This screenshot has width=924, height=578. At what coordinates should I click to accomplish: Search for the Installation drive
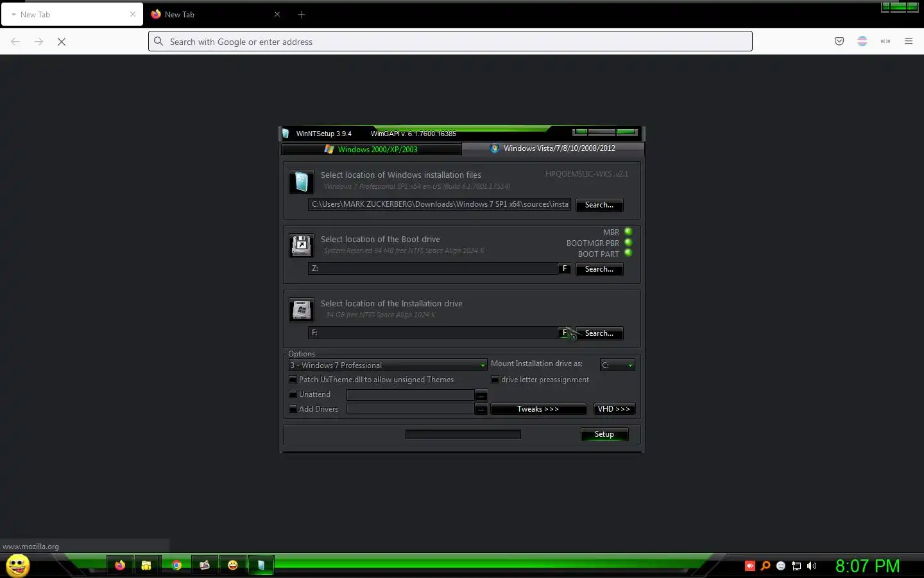click(599, 333)
